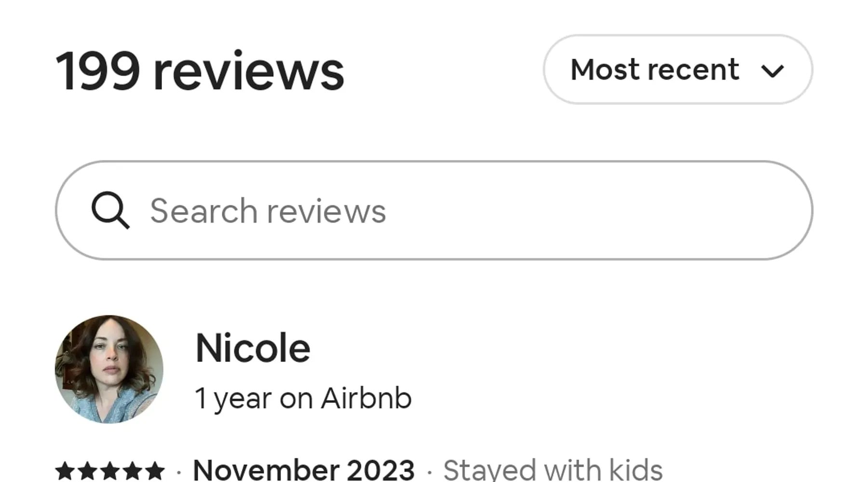The image size is (868, 482).
Task: Click the third star in Nicole's rating
Action: 110,471
